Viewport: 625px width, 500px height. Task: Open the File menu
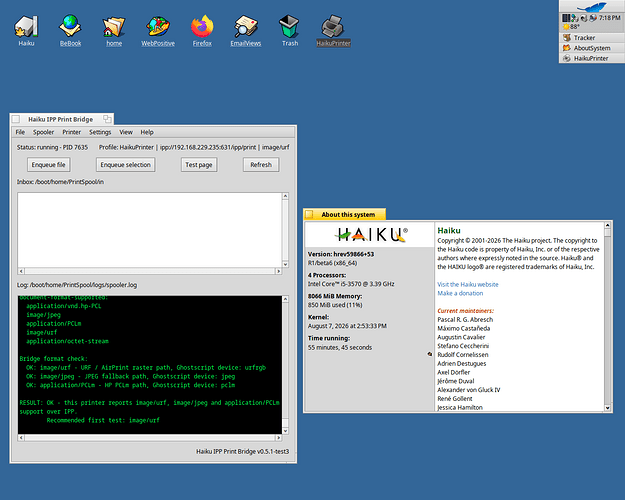20,132
